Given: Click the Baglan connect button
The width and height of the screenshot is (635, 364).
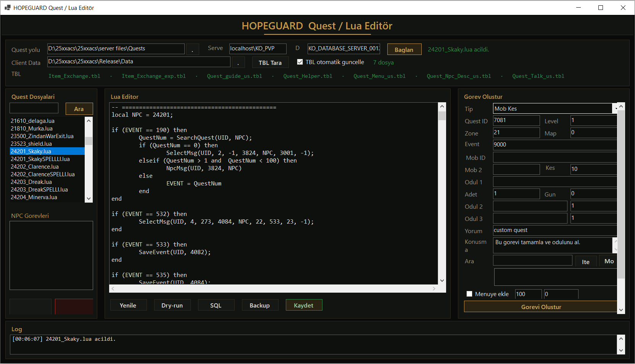Looking at the screenshot, I should (x=404, y=49).
